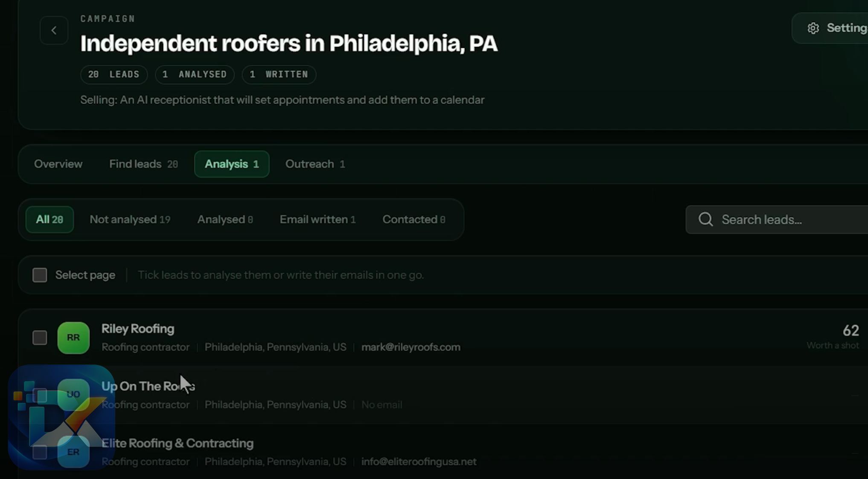Select the Analysis tab
This screenshot has width=868, height=479.
pyautogui.click(x=232, y=164)
